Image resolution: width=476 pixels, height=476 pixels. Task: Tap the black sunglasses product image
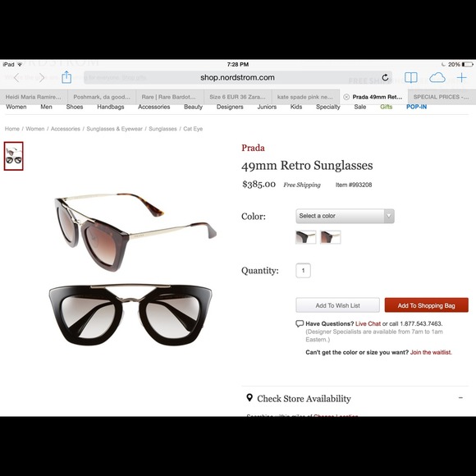point(130,314)
